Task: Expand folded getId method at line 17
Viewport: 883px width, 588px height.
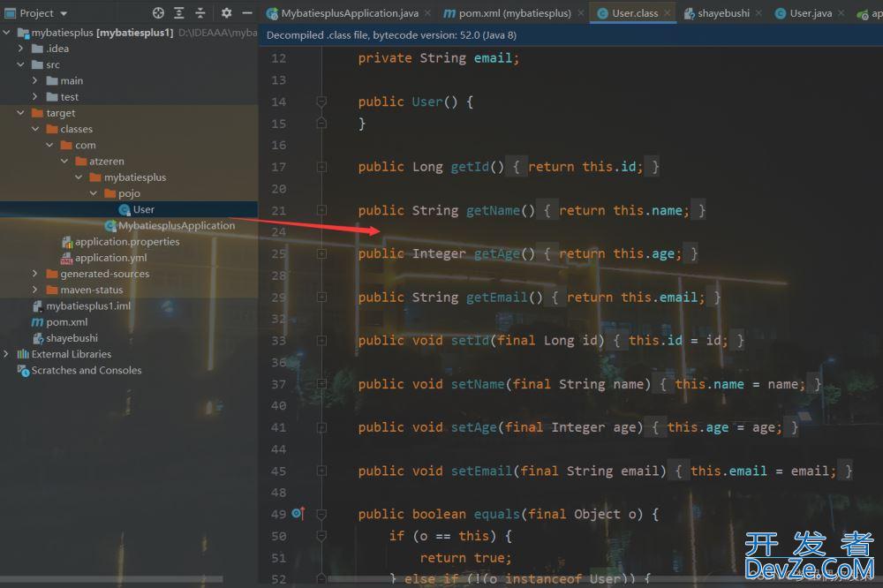Action: coord(321,167)
